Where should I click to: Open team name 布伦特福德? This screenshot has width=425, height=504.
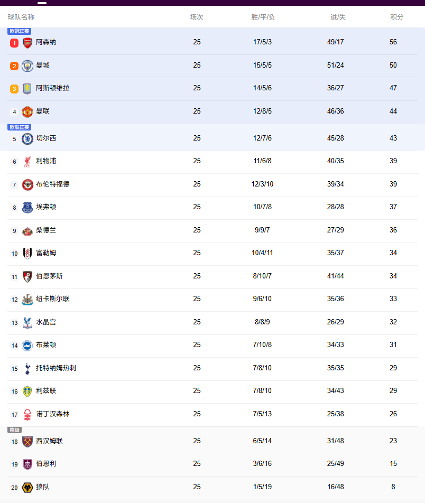coord(52,184)
